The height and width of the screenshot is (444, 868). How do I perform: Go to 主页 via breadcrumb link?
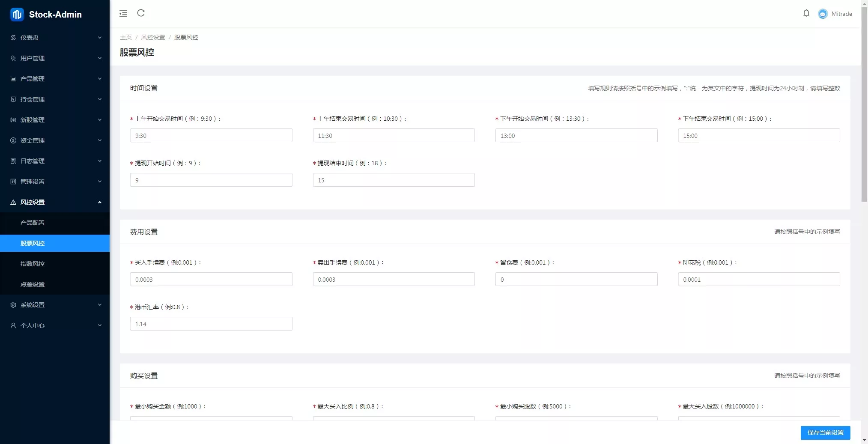[126, 37]
